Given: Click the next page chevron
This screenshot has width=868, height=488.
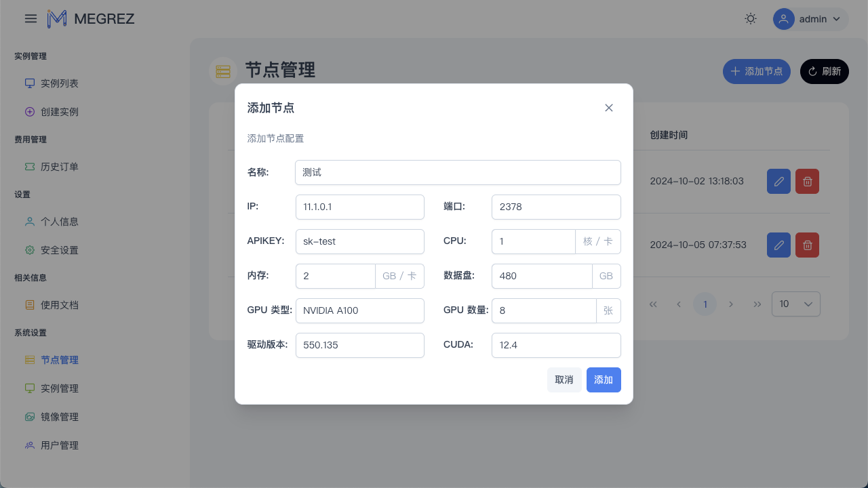Looking at the screenshot, I should pos(731,304).
